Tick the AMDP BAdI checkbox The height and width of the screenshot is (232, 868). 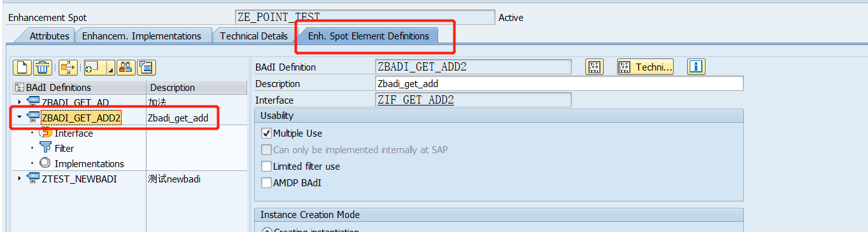pos(266,183)
